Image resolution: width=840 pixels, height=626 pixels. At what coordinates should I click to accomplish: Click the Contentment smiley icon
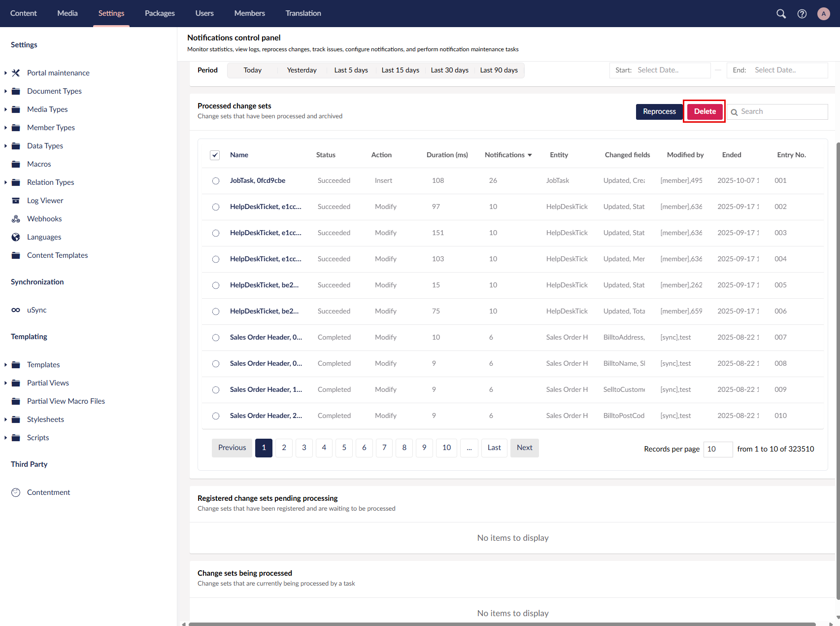coord(16,492)
